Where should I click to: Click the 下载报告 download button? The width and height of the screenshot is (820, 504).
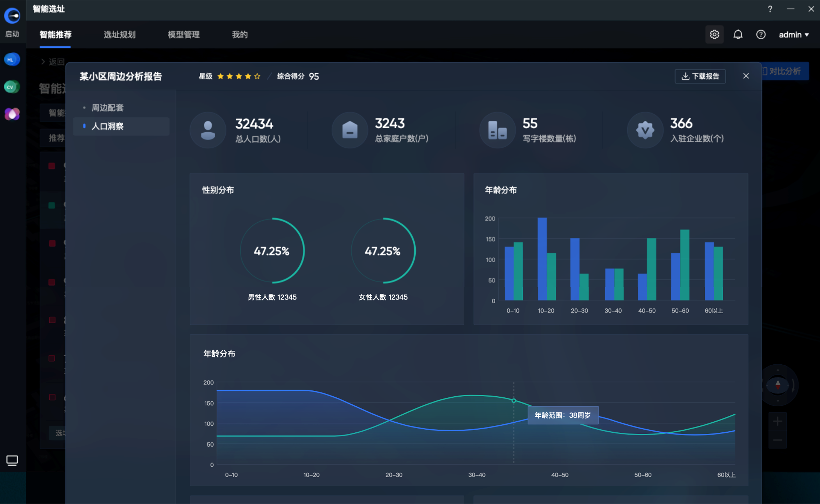pyautogui.click(x=700, y=76)
